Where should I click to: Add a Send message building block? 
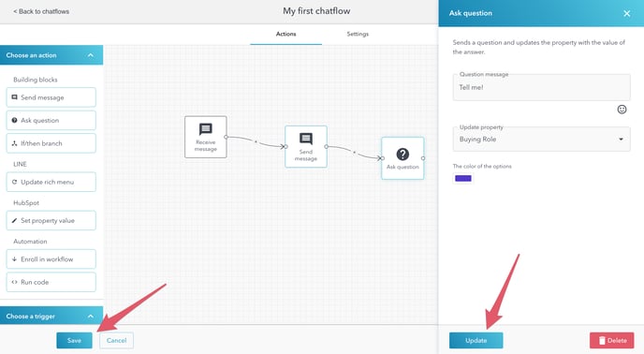(x=51, y=97)
